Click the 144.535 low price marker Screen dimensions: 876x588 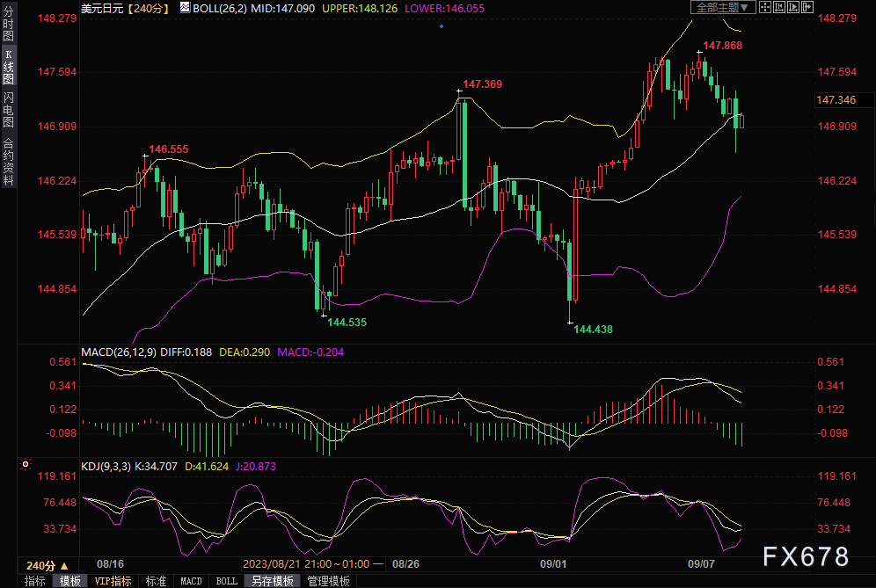click(x=347, y=323)
